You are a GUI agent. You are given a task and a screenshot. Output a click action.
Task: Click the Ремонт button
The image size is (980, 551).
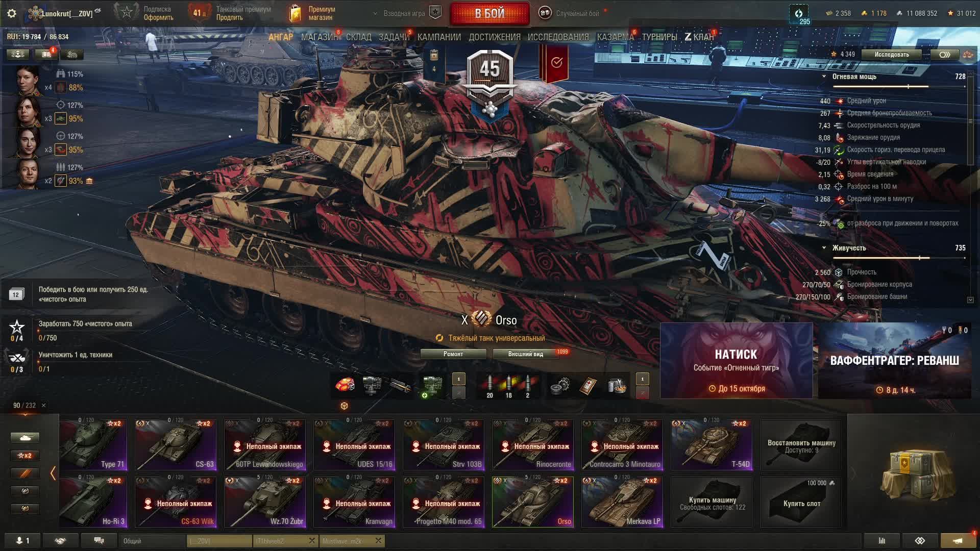pyautogui.click(x=453, y=354)
